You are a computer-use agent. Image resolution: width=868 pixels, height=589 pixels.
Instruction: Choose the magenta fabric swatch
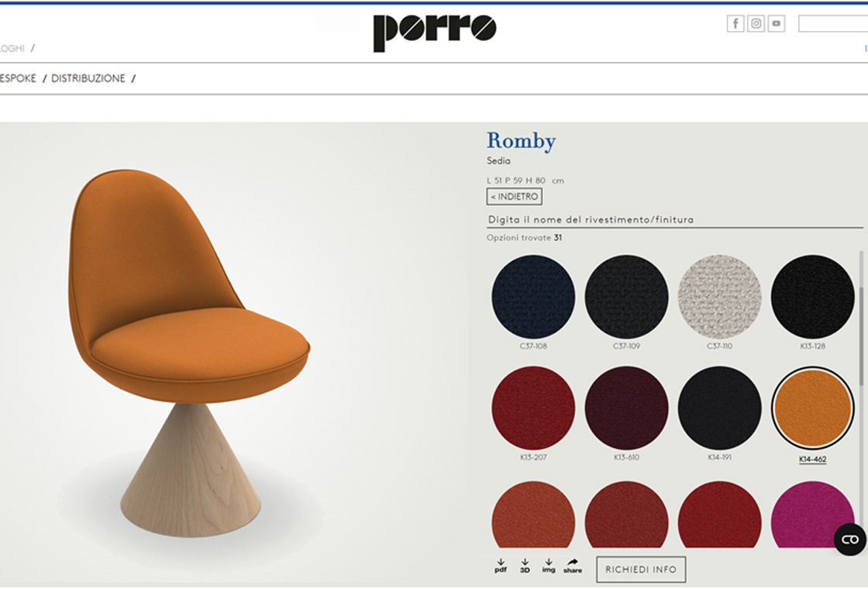coord(812,515)
